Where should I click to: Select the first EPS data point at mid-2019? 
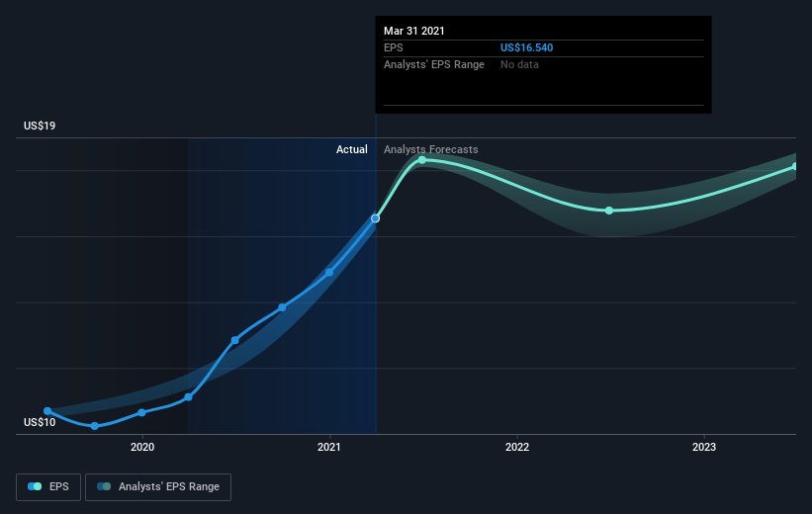click(47, 411)
